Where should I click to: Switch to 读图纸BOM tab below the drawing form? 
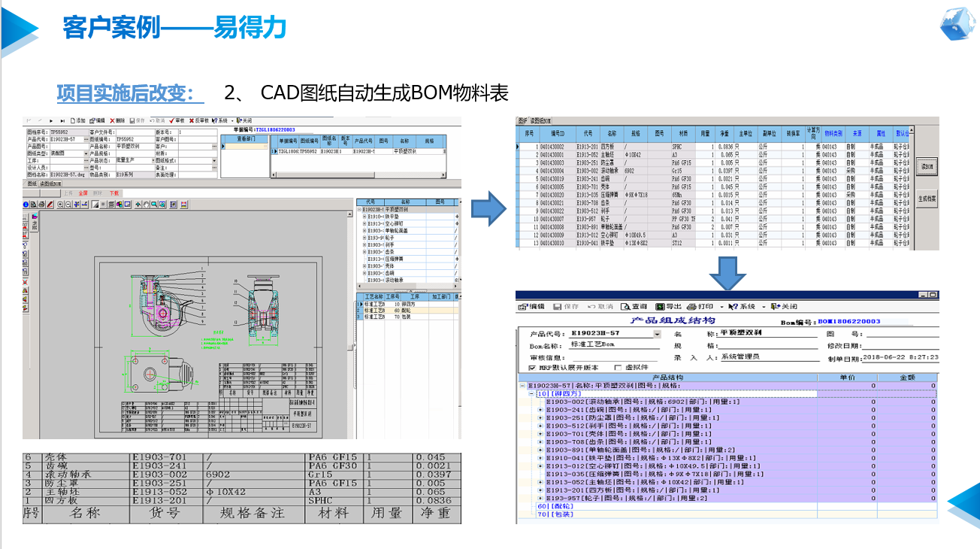[x=50, y=184]
